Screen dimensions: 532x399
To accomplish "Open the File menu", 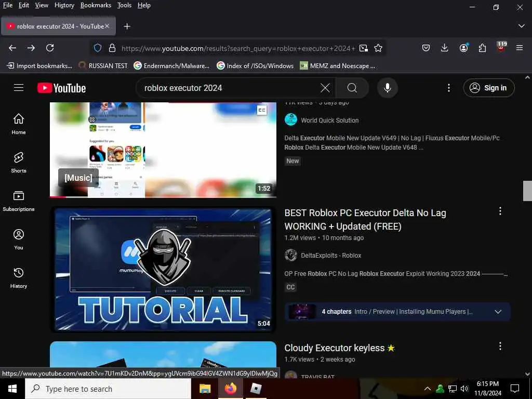I will [8, 5].
